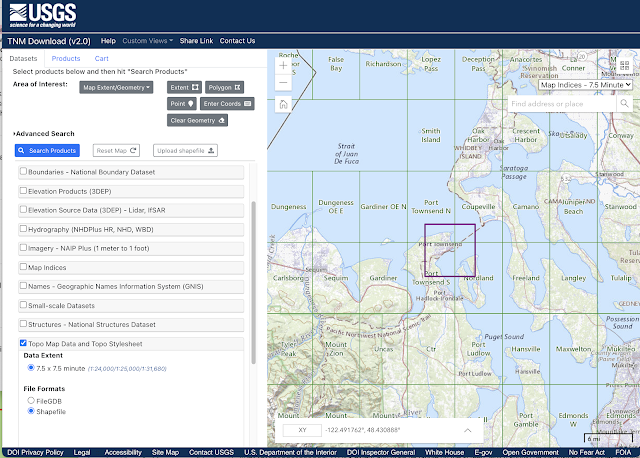This screenshot has width=640, height=458.
Task: Open Open Government footer link
Action: coord(530,452)
